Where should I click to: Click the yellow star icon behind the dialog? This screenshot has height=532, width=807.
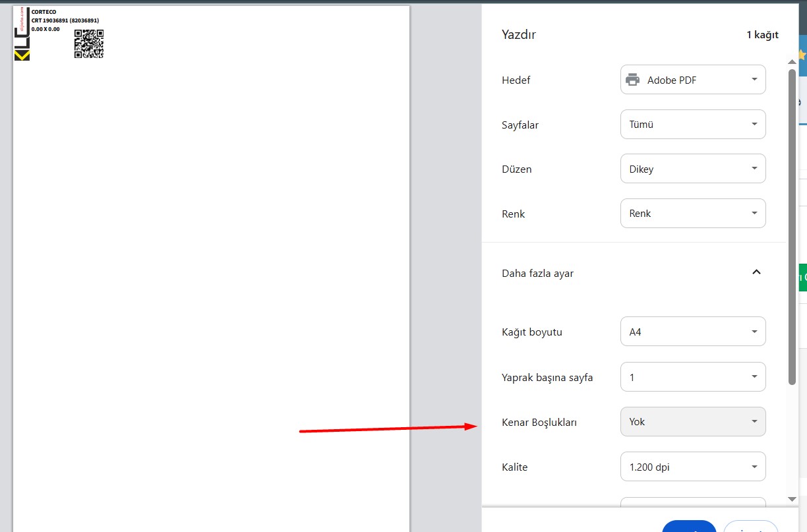[802, 54]
